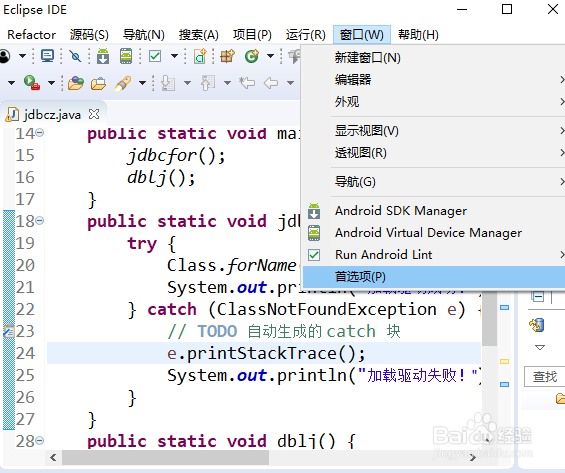The image size is (565, 473).
Task: Open dropdown next to New Java Class
Action: coord(270,56)
